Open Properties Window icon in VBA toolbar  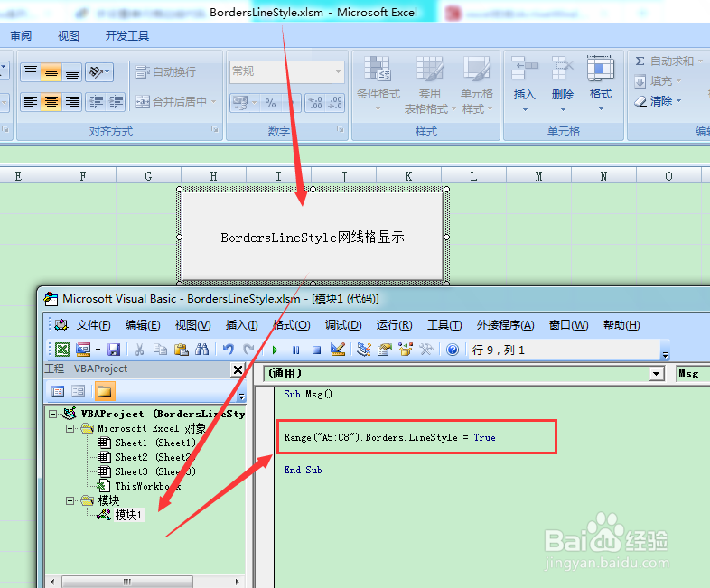385,350
